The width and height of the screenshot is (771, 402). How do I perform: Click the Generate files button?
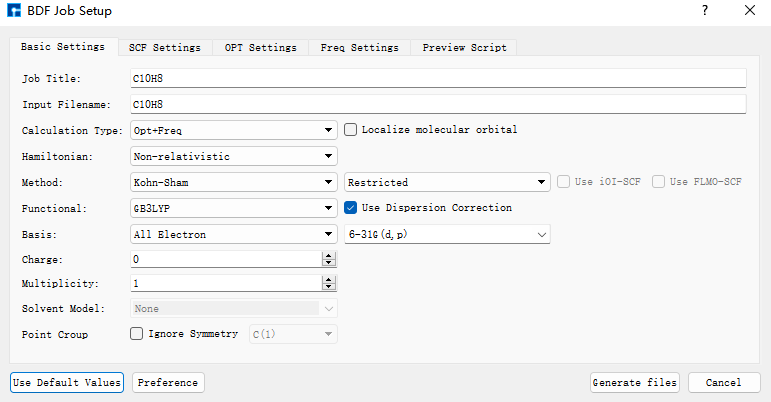(x=635, y=382)
